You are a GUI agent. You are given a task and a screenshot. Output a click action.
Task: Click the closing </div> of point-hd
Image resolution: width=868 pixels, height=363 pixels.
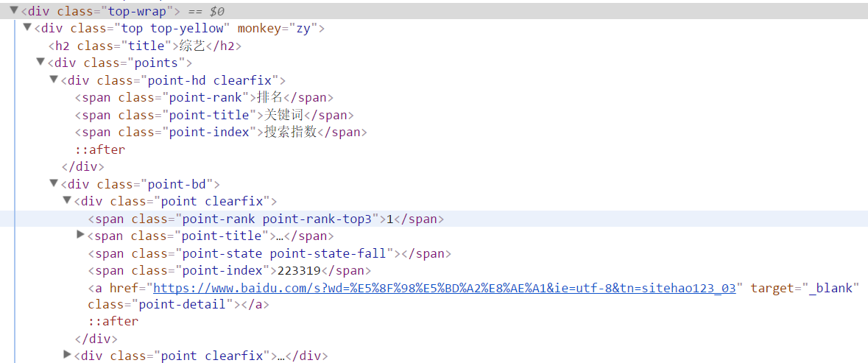click(x=82, y=166)
